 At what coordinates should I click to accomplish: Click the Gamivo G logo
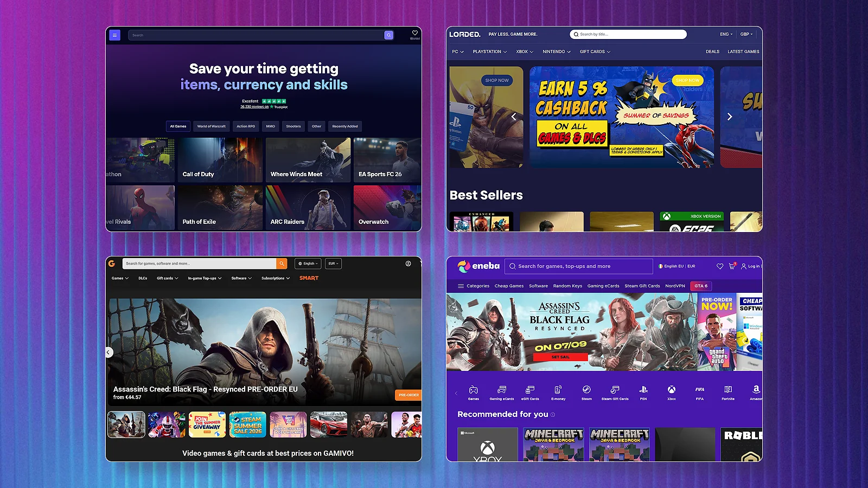(x=112, y=264)
